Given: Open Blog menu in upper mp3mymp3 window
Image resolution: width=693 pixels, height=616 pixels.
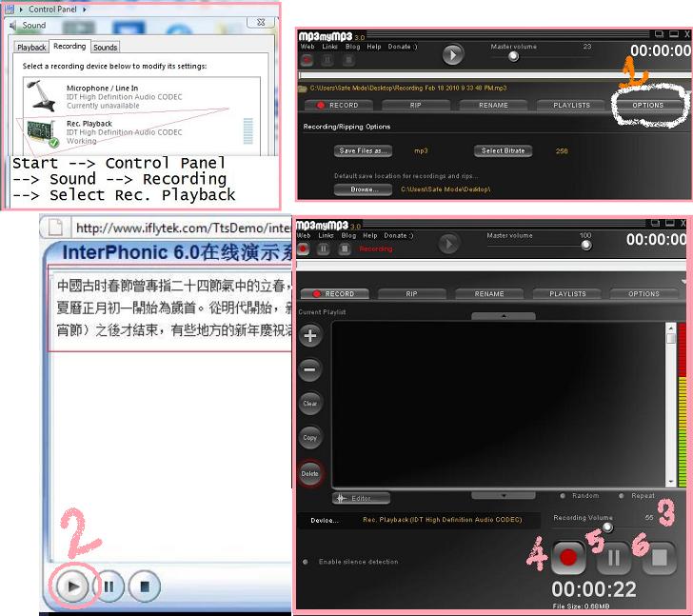Looking at the screenshot, I should (352, 47).
